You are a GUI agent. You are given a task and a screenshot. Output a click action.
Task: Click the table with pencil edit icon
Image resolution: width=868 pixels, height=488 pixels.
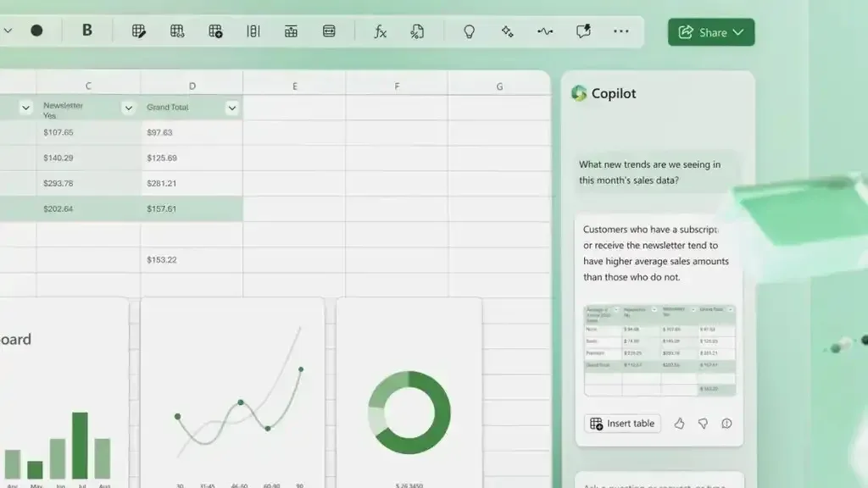coord(139,31)
